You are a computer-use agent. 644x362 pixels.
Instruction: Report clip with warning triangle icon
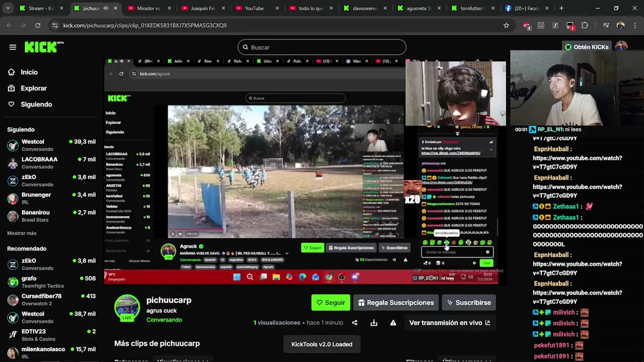(393, 323)
